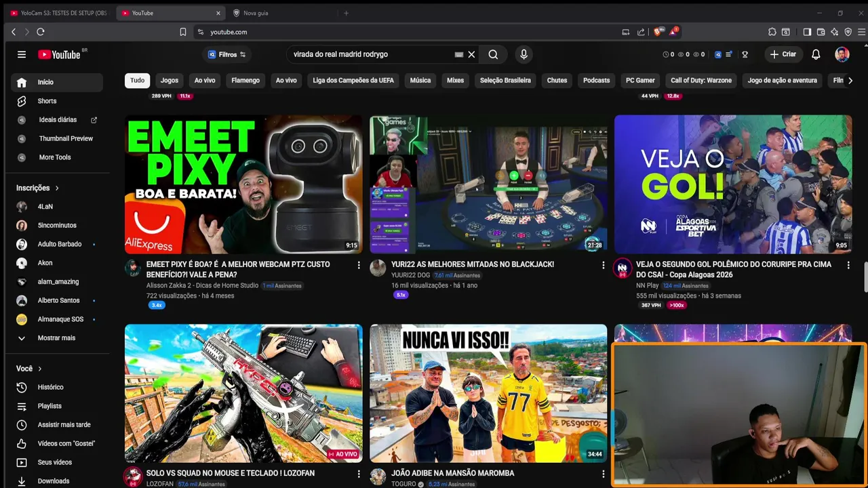Open the Brave Shields lion icon

click(657, 32)
